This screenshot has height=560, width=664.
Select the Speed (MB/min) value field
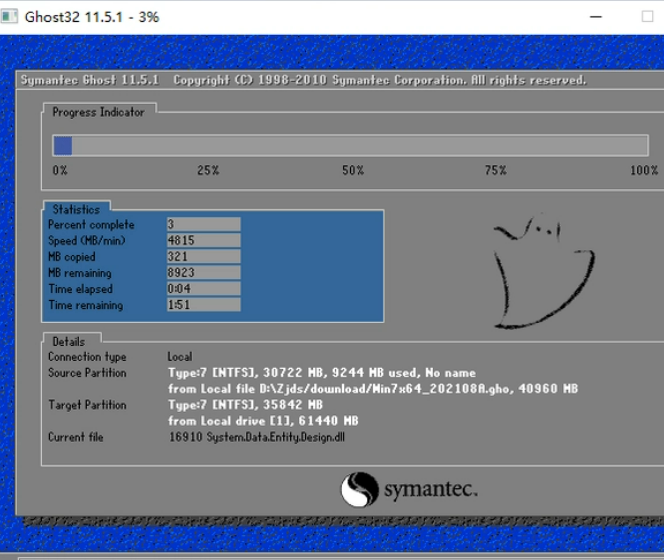[x=203, y=241]
